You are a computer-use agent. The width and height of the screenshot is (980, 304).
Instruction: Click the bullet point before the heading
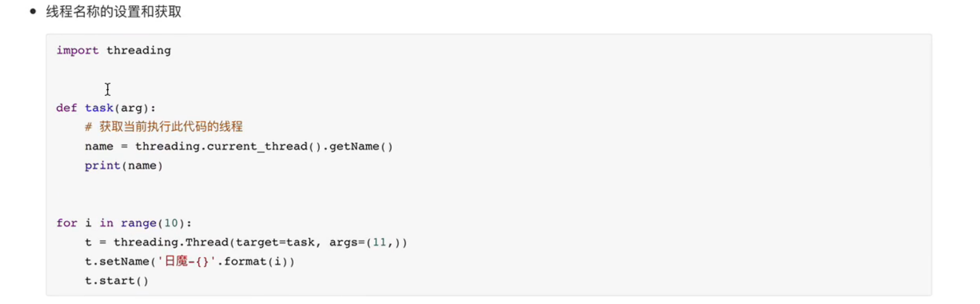(33, 11)
